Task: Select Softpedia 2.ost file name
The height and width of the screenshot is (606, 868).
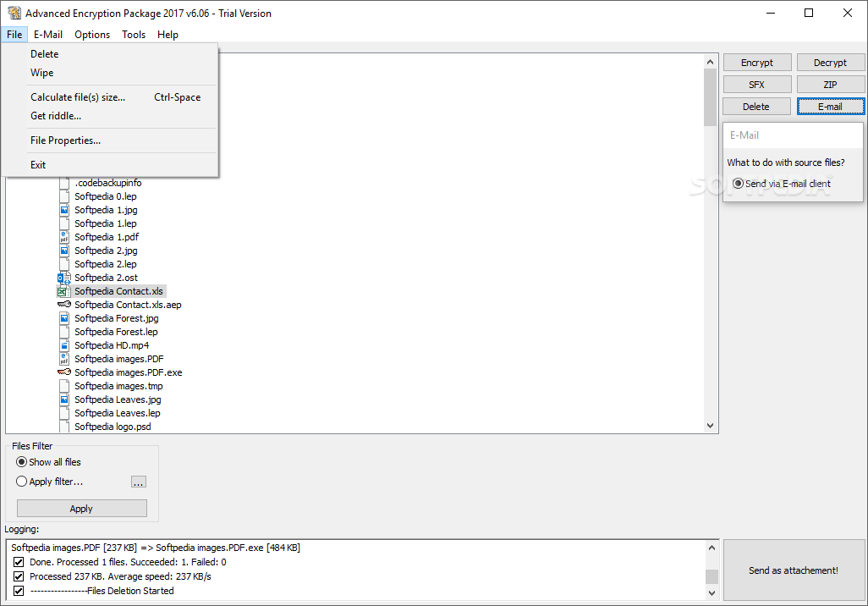Action: point(107,278)
